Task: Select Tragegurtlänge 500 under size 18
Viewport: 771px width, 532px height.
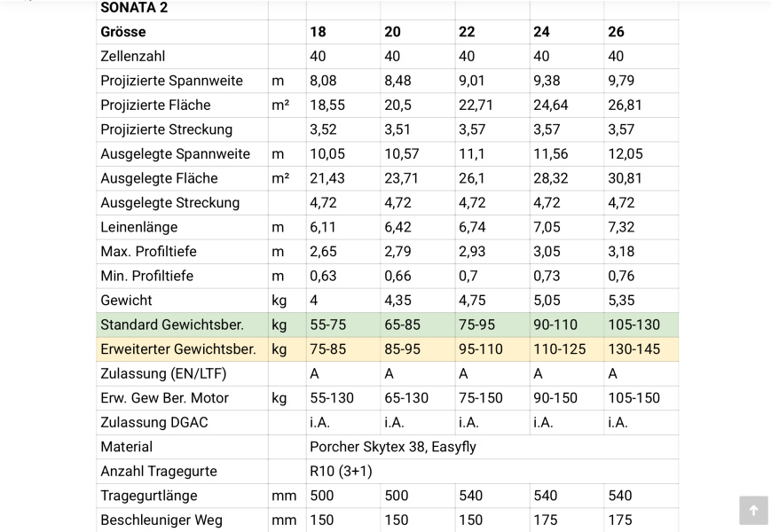Action: click(x=322, y=496)
